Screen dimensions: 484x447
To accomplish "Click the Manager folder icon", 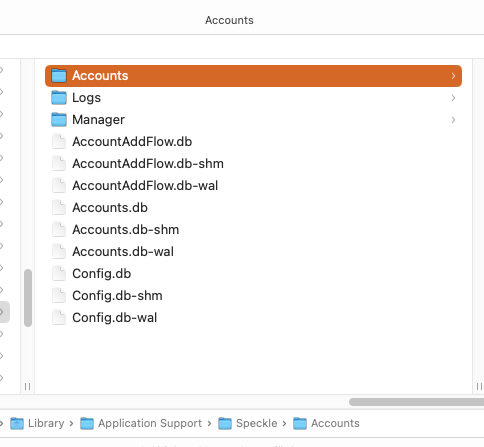I will (x=59, y=120).
